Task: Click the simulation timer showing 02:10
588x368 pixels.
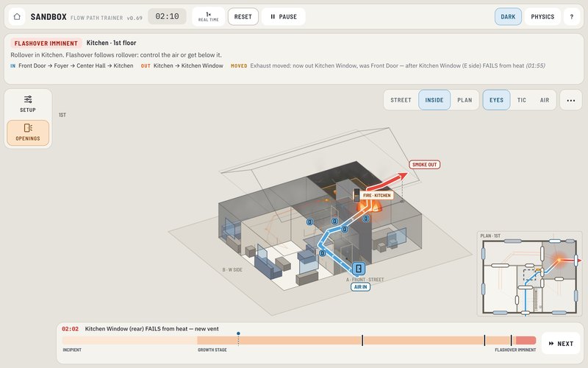Action: pos(168,16)
